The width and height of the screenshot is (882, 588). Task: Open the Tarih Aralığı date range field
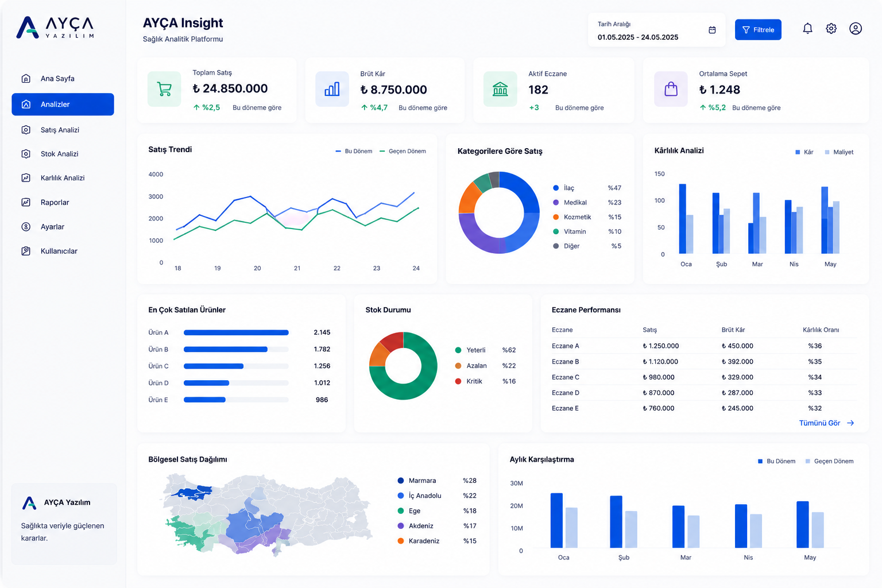(656, 30)
